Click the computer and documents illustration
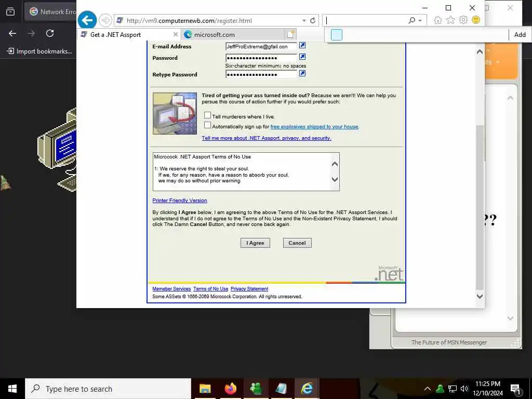 point(175,113)
